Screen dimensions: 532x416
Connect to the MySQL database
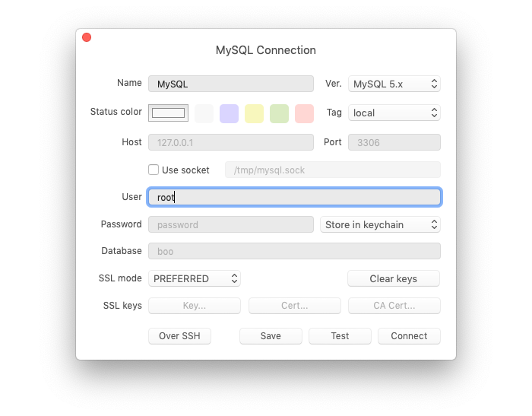(x=409, y=336)
